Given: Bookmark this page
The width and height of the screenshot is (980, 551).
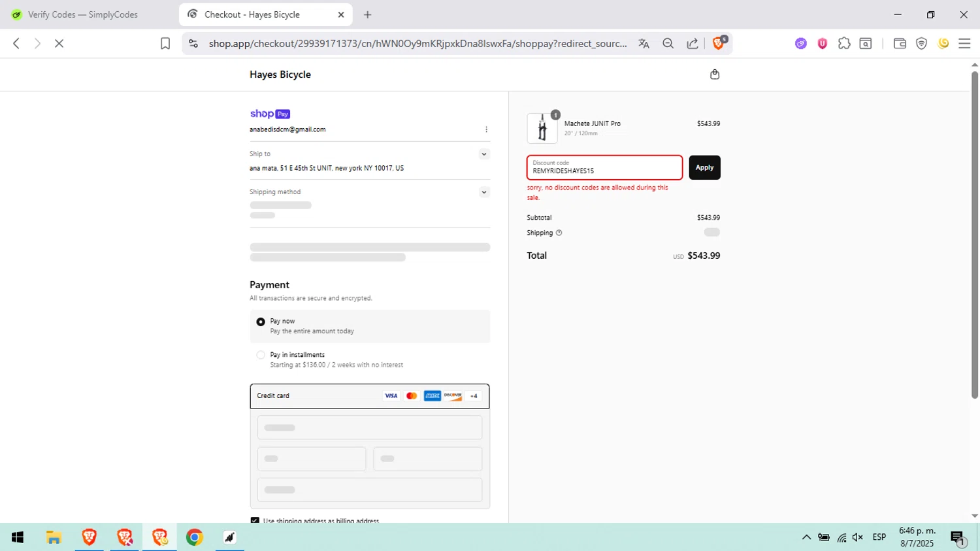Looking at the screenshot, I should pyautogui.click(x=165, y=44).
